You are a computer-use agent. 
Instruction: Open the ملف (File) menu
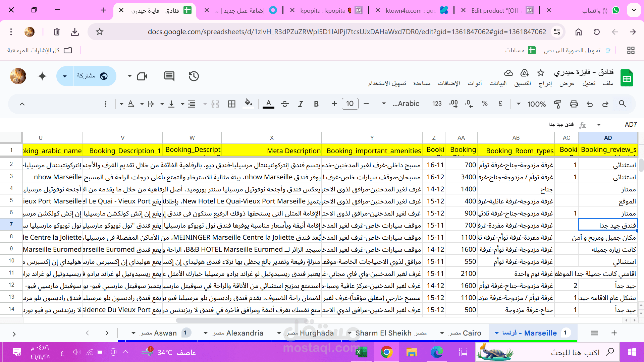pos(608,83)
